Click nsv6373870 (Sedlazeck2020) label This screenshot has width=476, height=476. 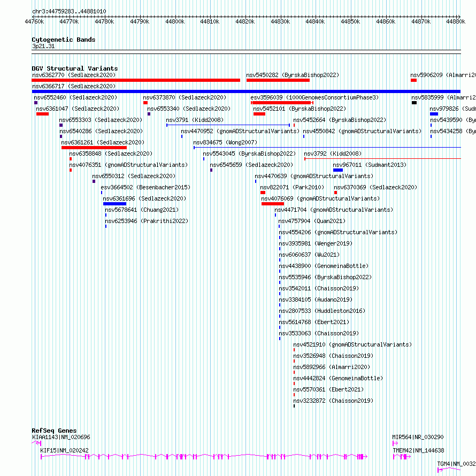185,97
